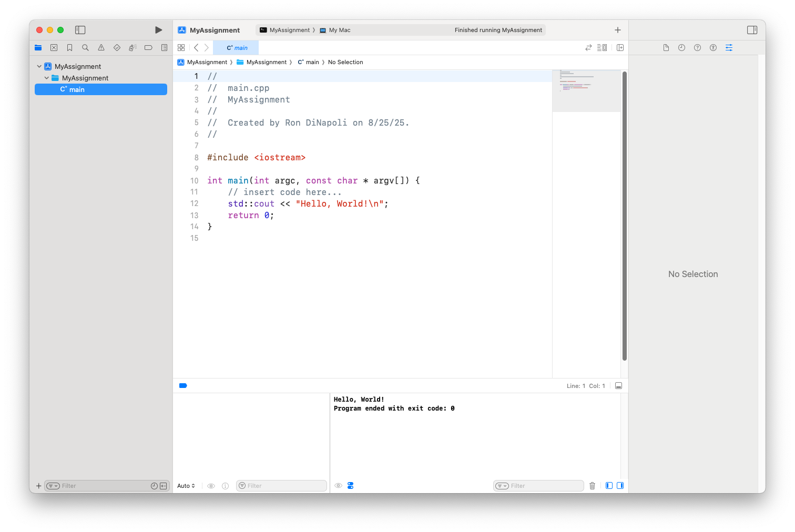Click Quick Look eye in variables view
This screenshot has width=795, height=532.
click(211, 486)
